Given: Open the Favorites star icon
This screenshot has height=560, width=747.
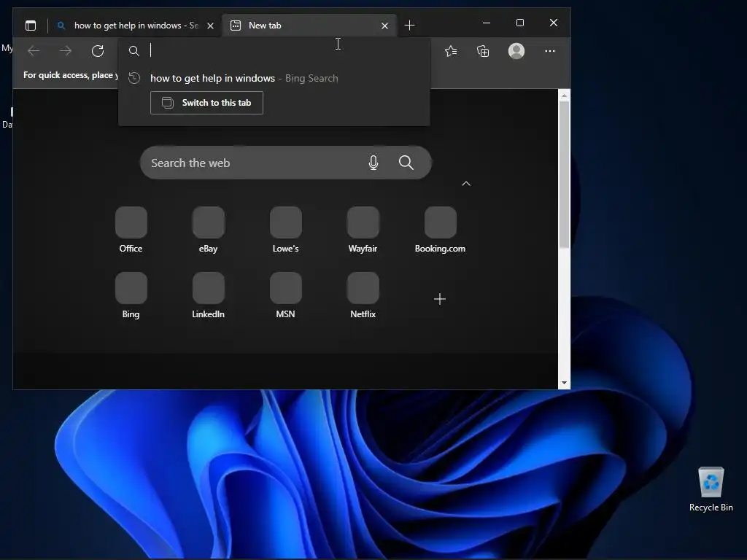Looking at the screenshot, I should [451, 51].
